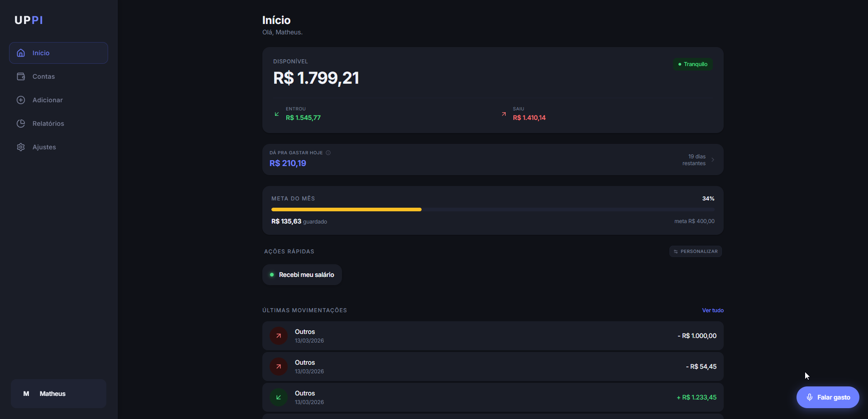The height and width of the screenshot is (419, 868).
Task: Click the plus-circle Adicionar icon
Action: [21, 100]
